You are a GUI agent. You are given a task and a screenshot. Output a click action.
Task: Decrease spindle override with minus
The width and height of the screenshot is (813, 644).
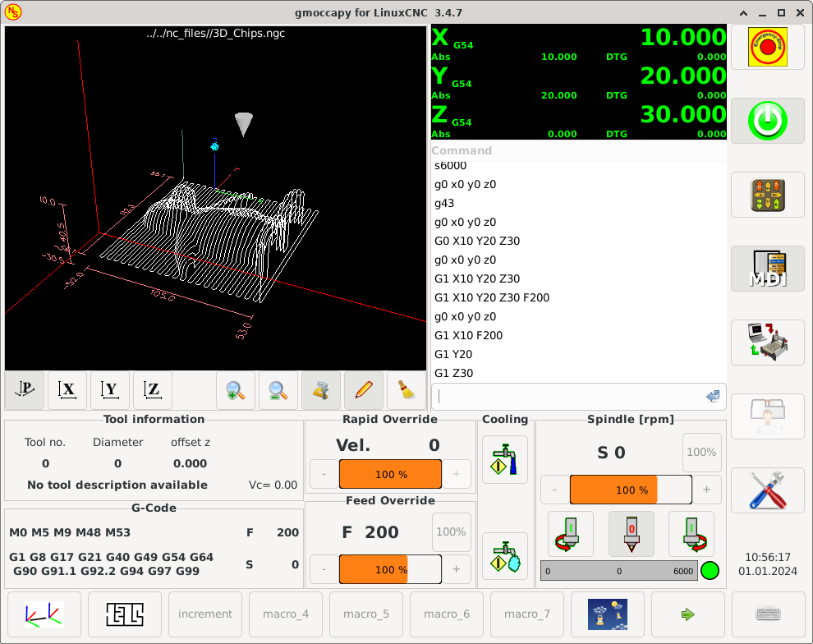555,490
